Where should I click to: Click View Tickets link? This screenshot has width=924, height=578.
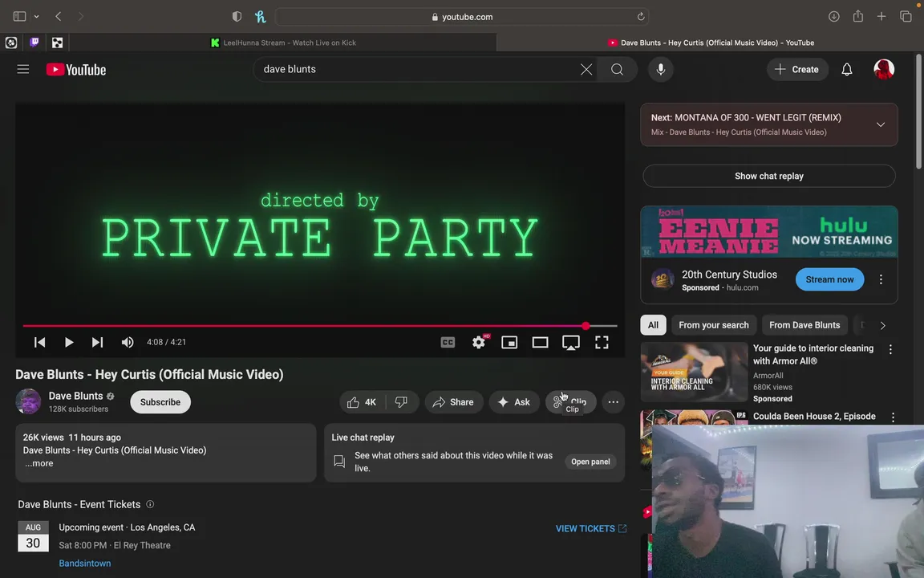click(x=590, y=529)
